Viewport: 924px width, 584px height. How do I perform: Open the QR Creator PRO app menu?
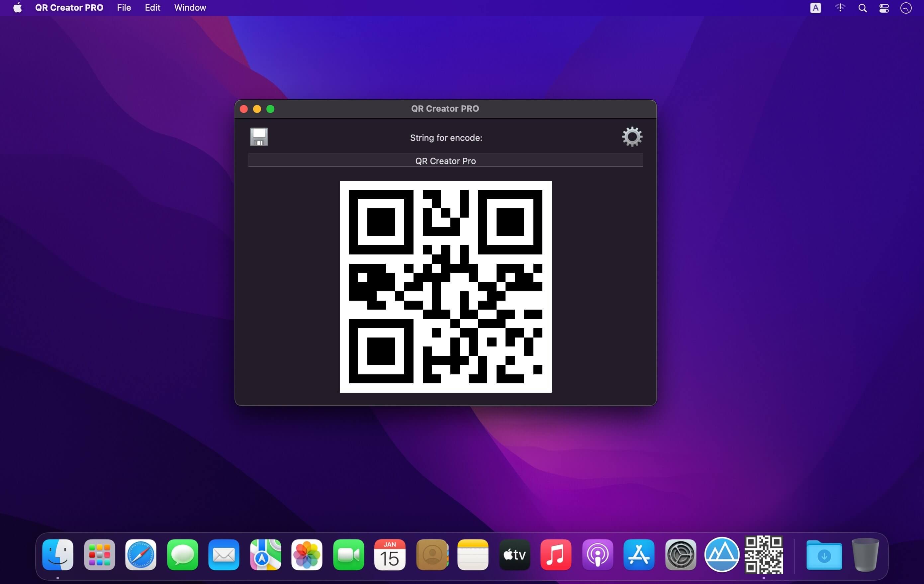coord(69,8)
